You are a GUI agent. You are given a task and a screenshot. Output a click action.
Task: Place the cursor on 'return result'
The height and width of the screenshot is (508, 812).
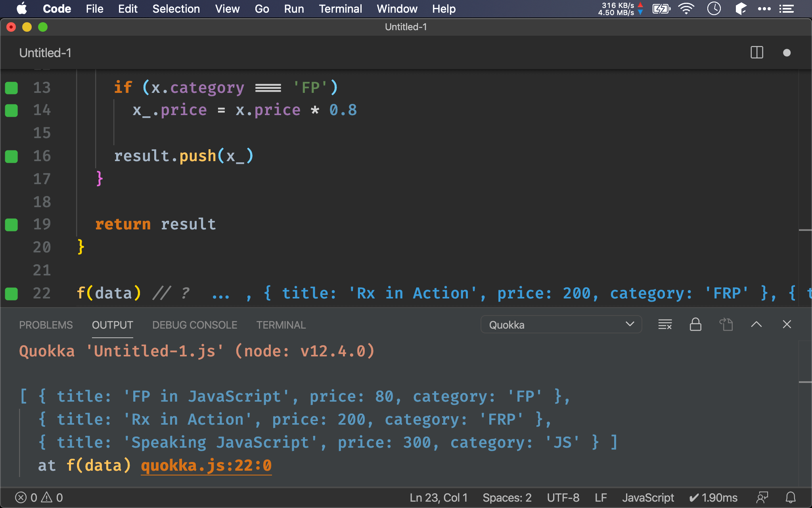click(x=155, y=224)
